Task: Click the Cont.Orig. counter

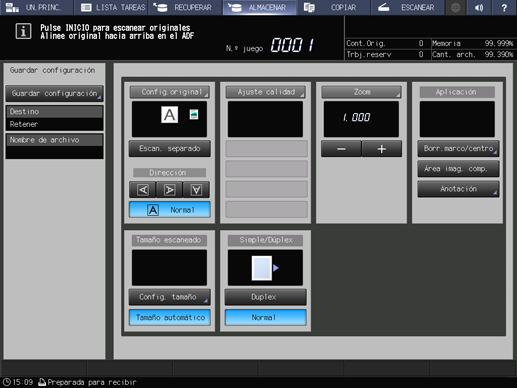Action: tap(385, 43)
